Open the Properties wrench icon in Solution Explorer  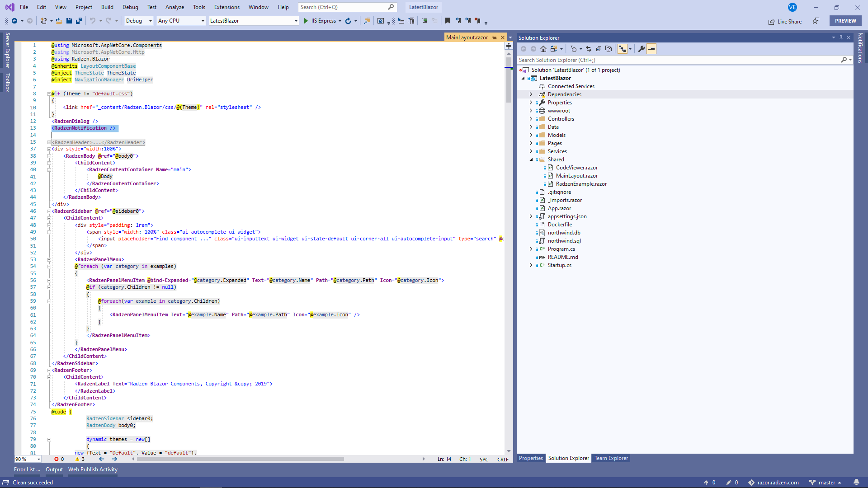tap(641, 49)
